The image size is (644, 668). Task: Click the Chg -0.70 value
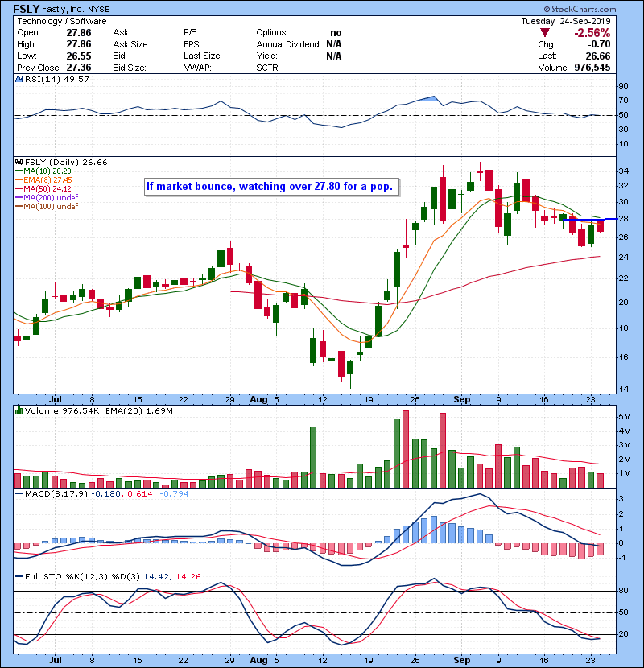click(x=599, y=44)
